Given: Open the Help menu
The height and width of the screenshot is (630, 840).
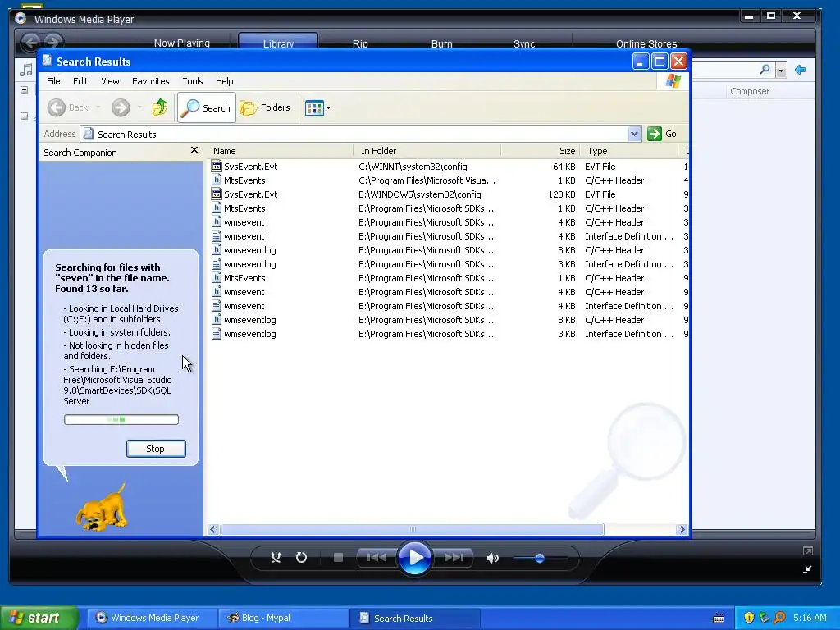Looking at the screenshot, I should coord(225,81).
